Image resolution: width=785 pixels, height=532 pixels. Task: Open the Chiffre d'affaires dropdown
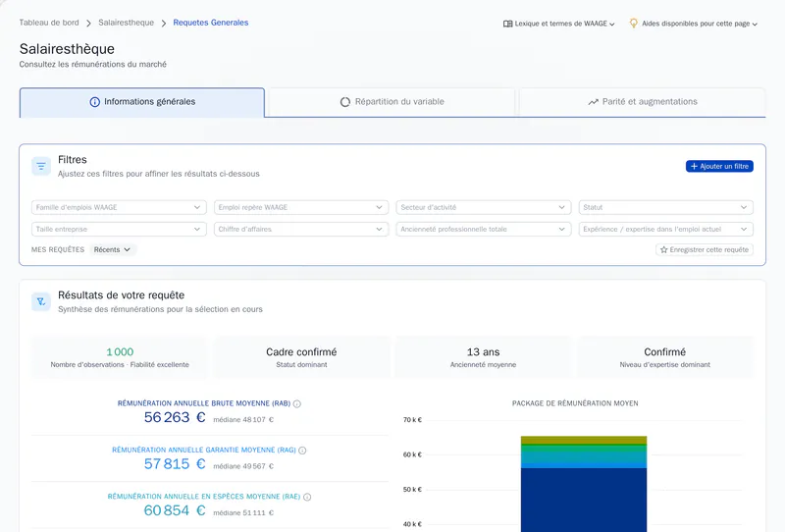pos(301,229)
